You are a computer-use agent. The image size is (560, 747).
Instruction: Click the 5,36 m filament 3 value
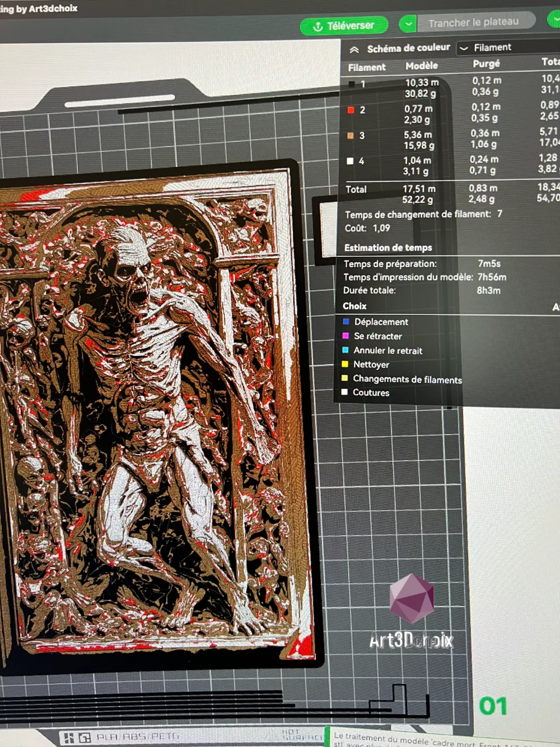tap(418, 135)
